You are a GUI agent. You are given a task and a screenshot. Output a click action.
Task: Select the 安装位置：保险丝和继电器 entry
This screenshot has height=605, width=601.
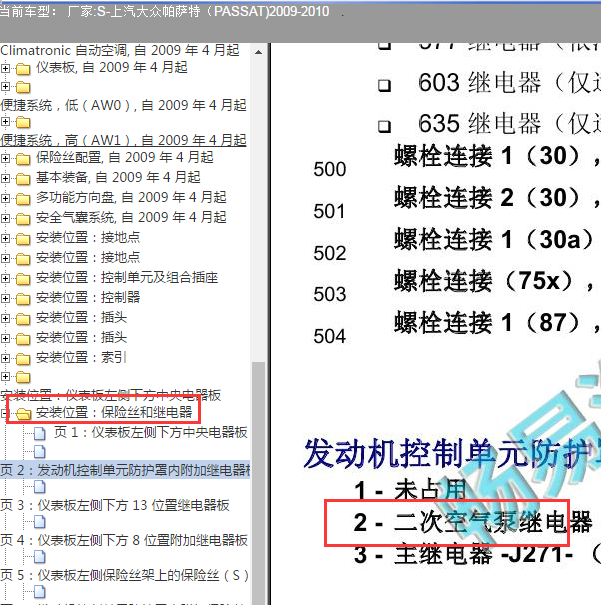pos(114,412)
